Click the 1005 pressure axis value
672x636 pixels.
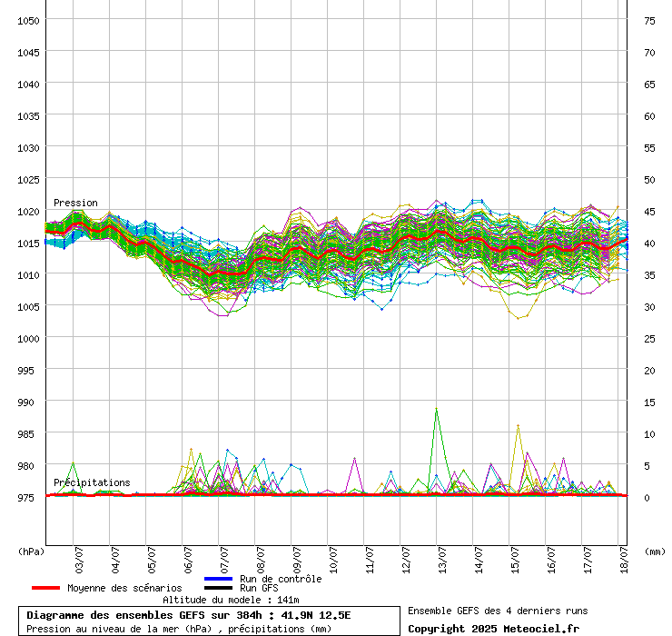pyautogui.click(x=28, y=306)
